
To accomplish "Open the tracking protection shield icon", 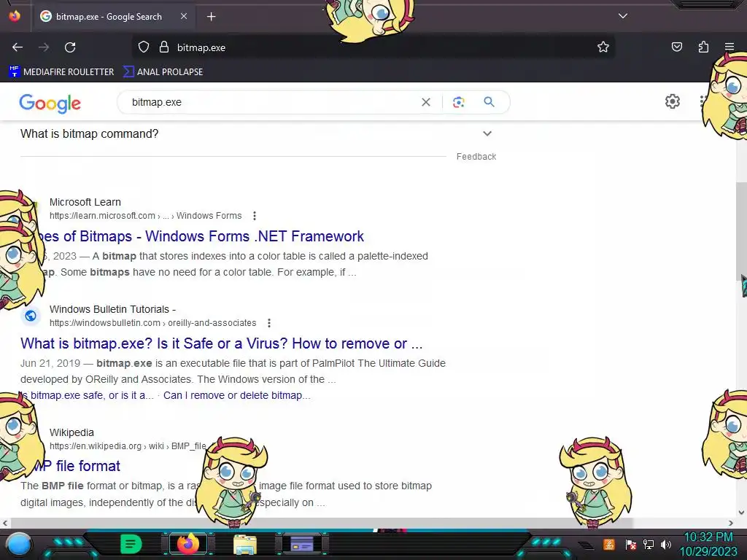I will click(144, 47).
